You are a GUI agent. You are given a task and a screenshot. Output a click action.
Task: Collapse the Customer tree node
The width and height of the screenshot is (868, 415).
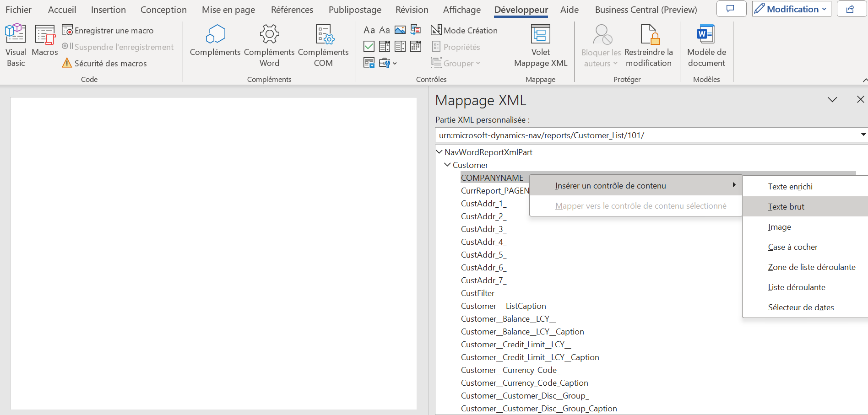click(x=447, y=165)
